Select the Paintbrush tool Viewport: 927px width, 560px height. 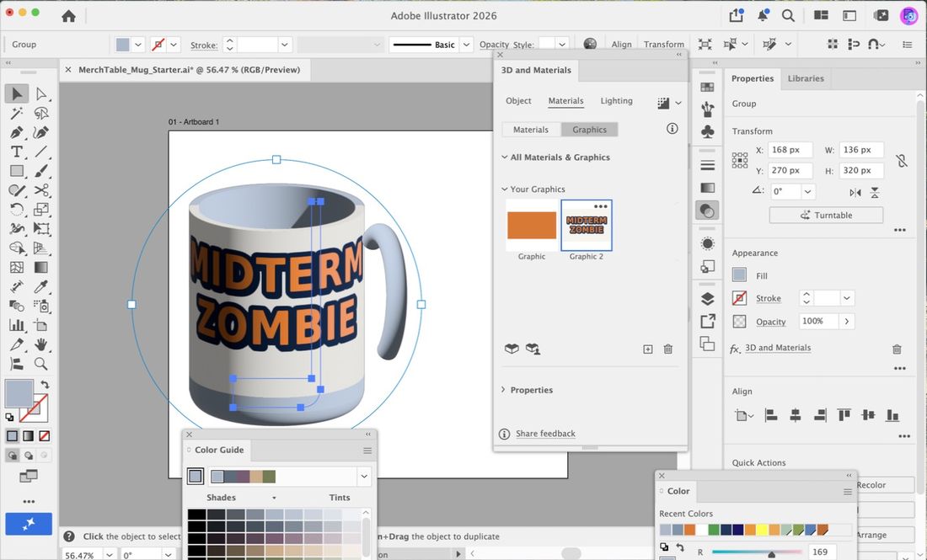pyautogui.click(x=40, y=171)
